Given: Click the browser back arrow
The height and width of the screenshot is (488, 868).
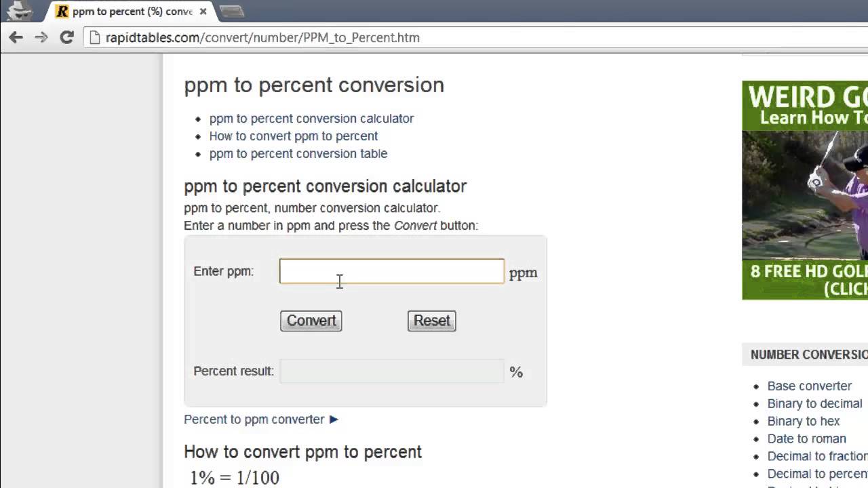Looking at the screenshot, I should click(16, 37).
